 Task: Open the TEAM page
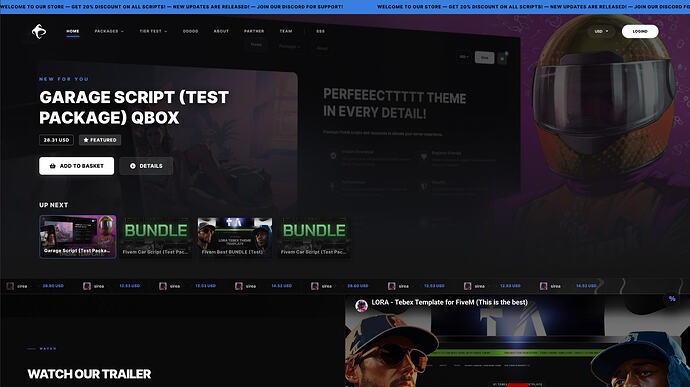point(286,31)
